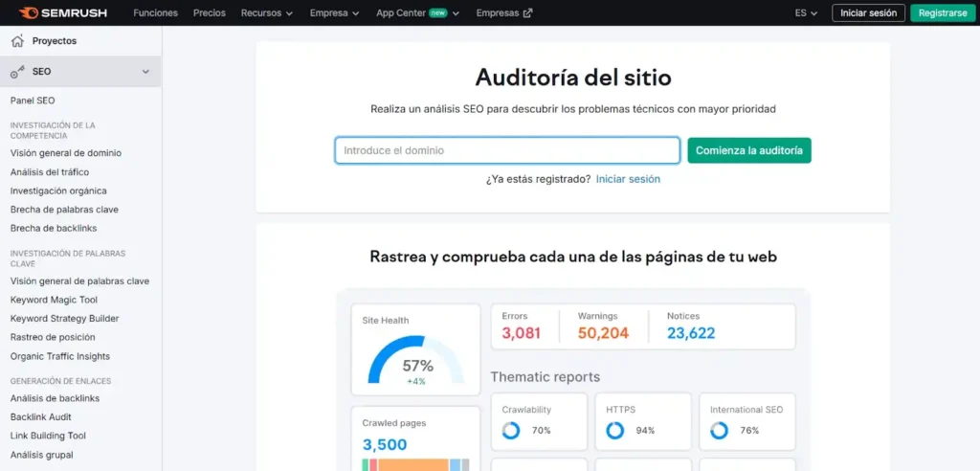Viewport: 980px width, 471px height.
Task: Open Visión general de palabras clave
Action: [x=79, y=281]
